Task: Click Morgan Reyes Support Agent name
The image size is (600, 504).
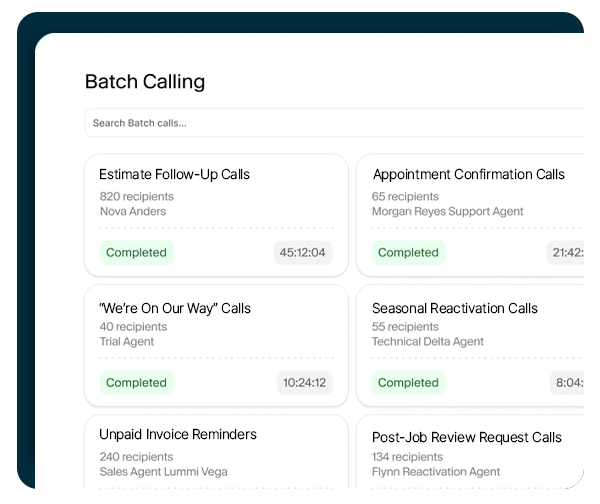Action: (x=447, y=211)
